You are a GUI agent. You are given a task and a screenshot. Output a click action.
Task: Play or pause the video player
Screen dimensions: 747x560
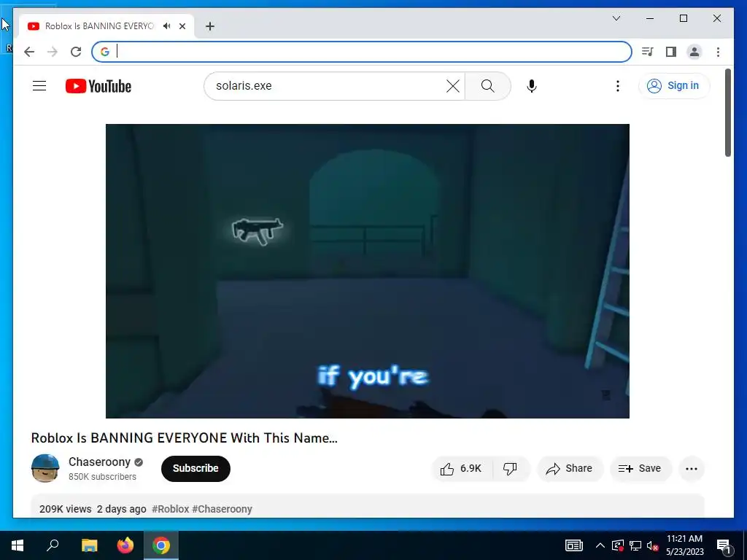click(x=368, y=271)
